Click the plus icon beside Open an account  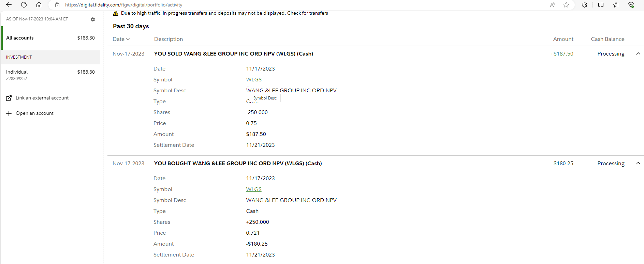pos(9,113)
